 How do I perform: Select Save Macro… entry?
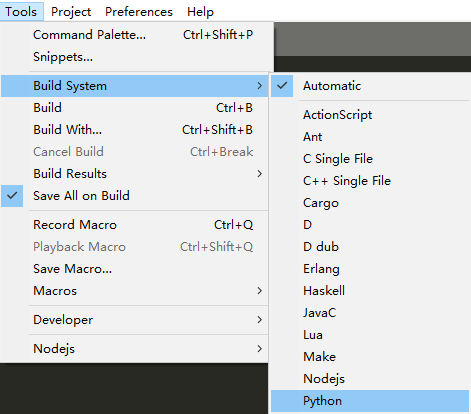coord(135,269)
